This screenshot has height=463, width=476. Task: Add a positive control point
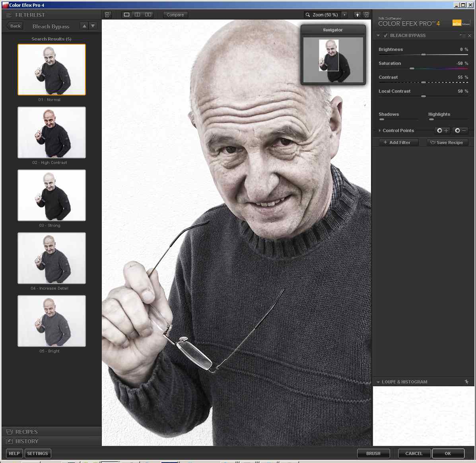(442, 130)
